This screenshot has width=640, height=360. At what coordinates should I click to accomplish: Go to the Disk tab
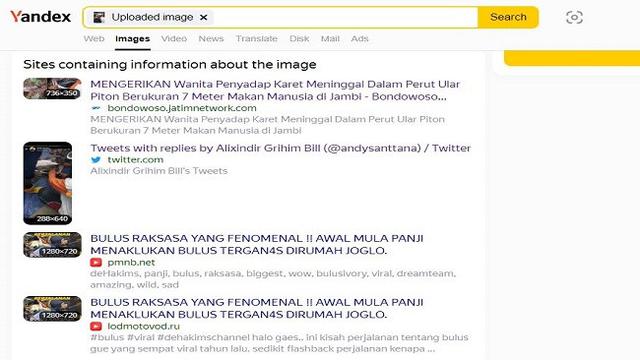(299, 39)
